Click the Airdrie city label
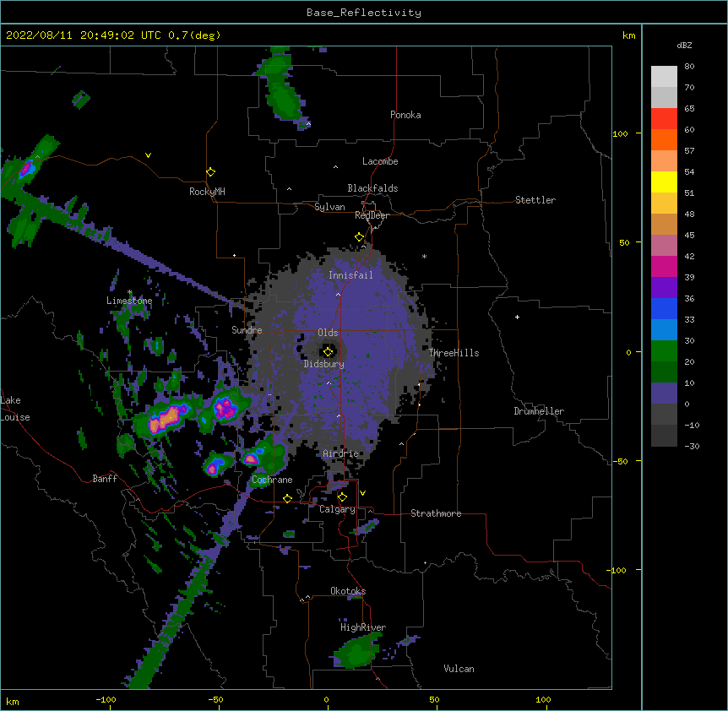This screenshot has height=711, width=728. point(341,453)
